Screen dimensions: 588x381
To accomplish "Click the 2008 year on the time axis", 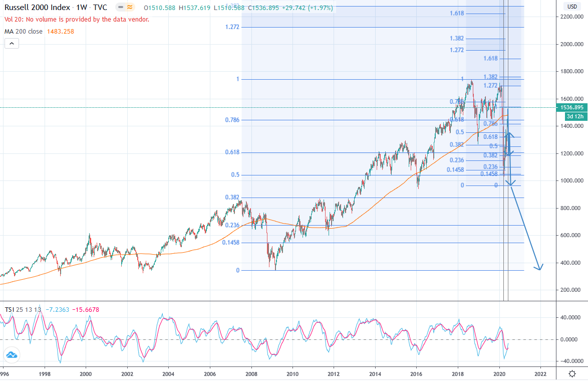I will (251, 374).
